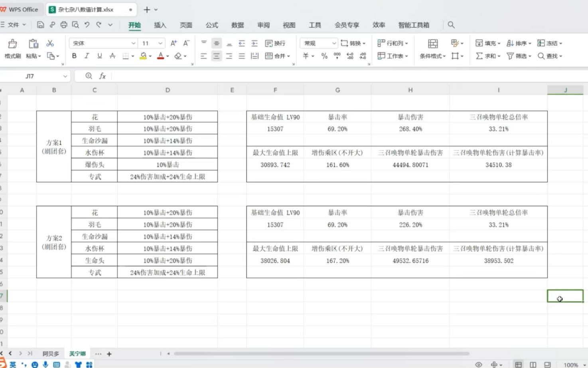Image resolution: width=588 pixels, height=368 pixels.
Task: Click the WPS Office home tab
Action: (x=20, y=10)
